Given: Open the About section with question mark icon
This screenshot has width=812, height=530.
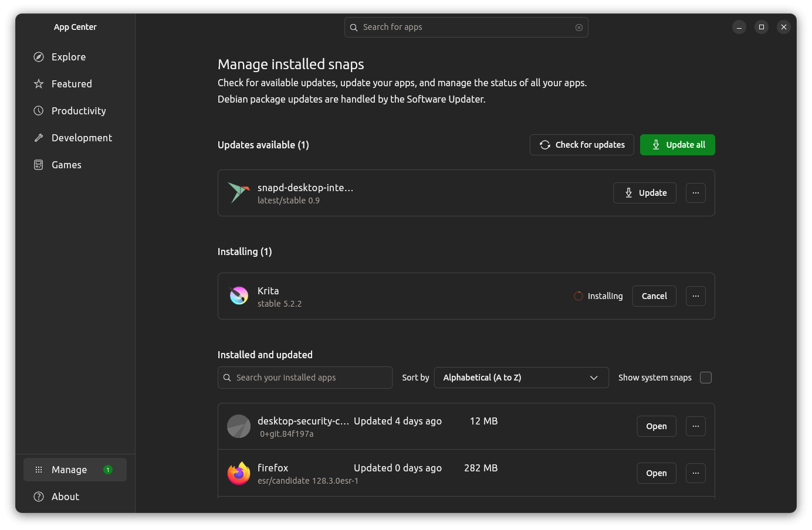Looking at the screenshot, I should (x=65, y=496).
